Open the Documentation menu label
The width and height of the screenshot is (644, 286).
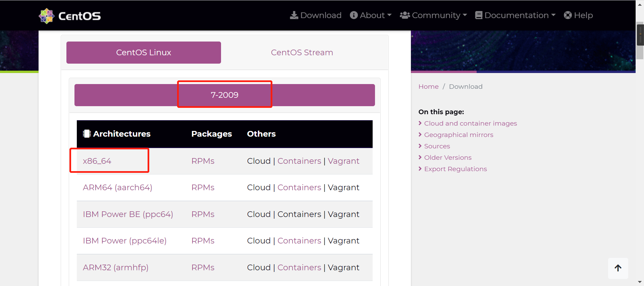[517, 15]
